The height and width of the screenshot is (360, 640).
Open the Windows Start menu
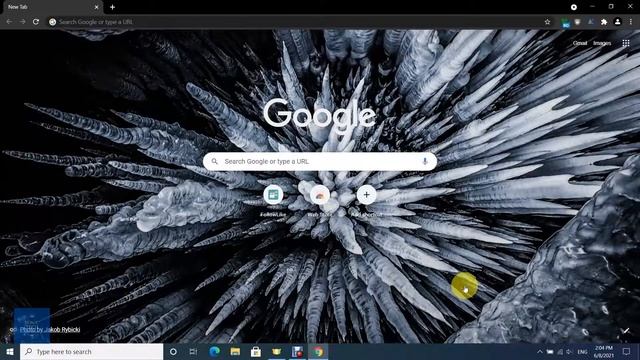[x=10, y=351]
